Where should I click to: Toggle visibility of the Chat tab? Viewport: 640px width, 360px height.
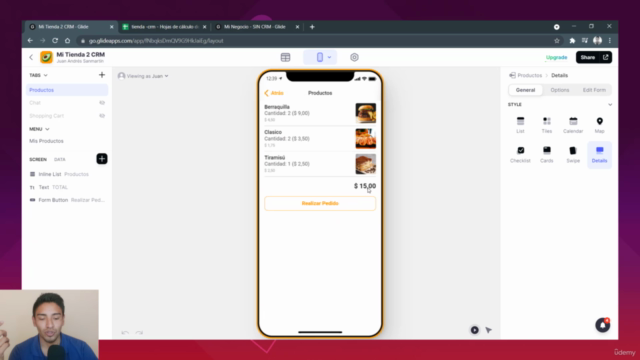tap(102, 103)
